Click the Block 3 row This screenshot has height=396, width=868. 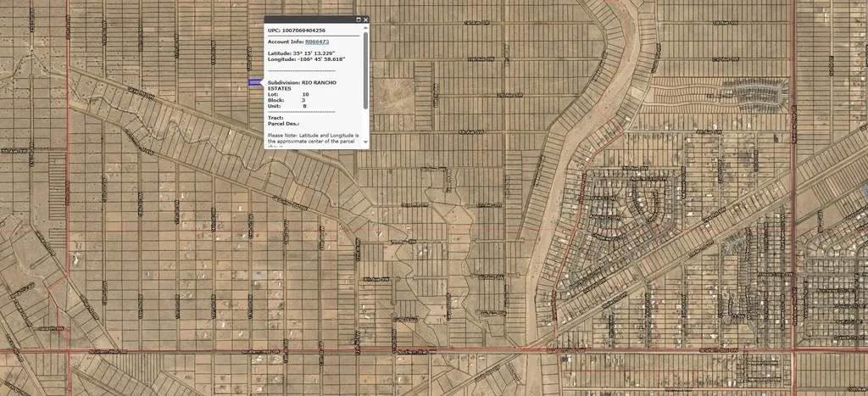click(287, 100)
